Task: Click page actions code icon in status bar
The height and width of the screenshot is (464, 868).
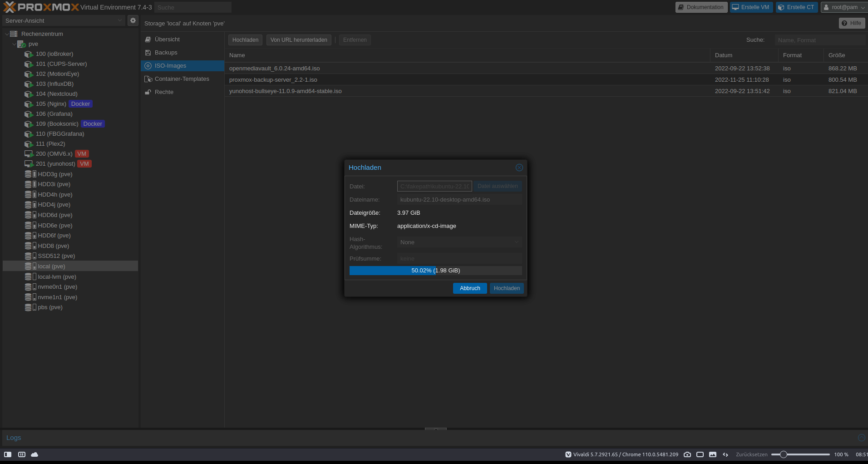Action: (x=725, y=454)
